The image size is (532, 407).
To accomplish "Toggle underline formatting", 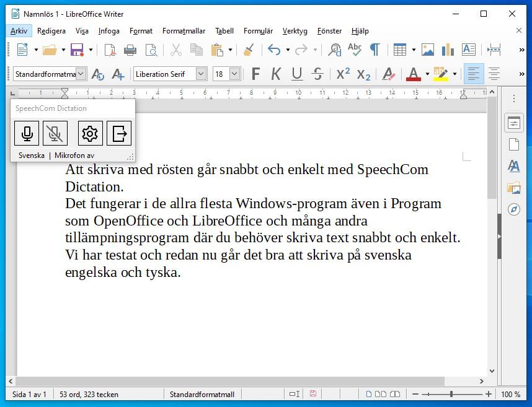I will [297, 74].
